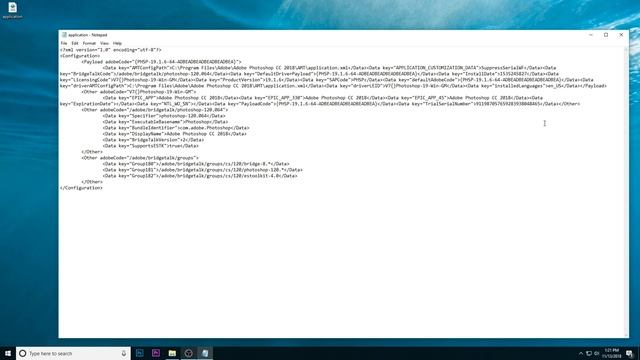Select the application file icon on desktop

(12, 10)
